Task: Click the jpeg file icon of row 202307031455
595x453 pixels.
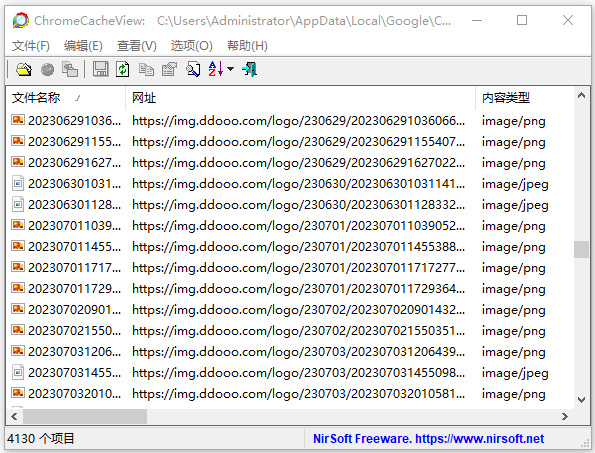Action: pos(18,373)
